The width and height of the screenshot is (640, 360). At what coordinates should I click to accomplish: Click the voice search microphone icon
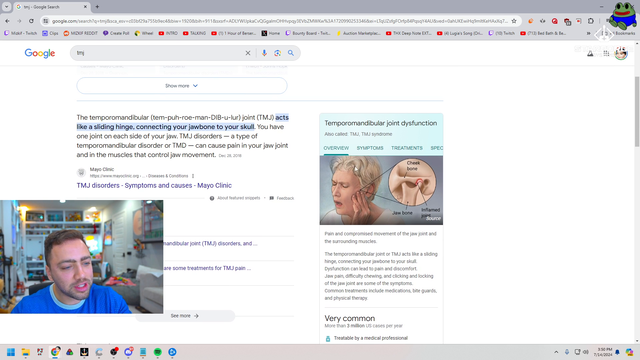pos(264,53)
